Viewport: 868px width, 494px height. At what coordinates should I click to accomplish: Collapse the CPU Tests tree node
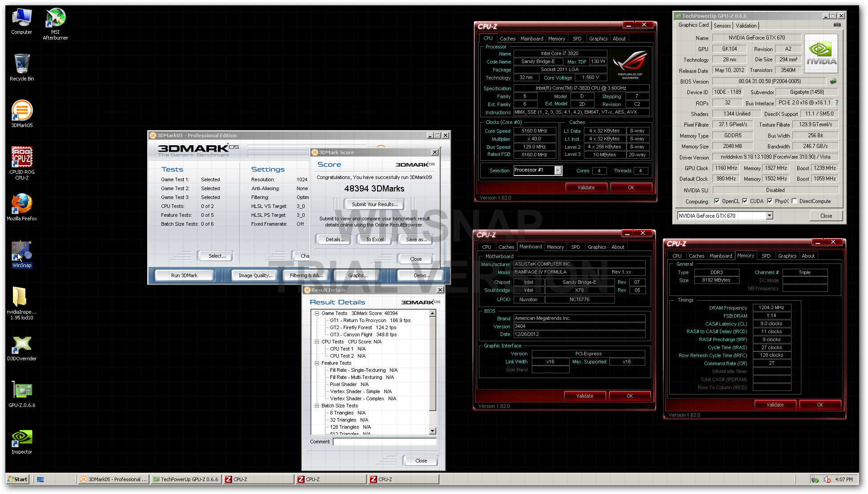317,342
